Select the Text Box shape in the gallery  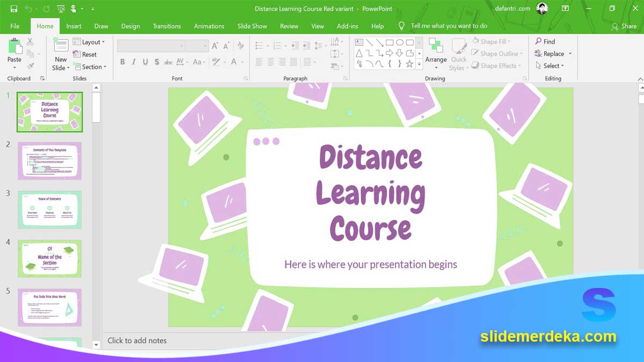pyautogui.click(x=359, y=42)
